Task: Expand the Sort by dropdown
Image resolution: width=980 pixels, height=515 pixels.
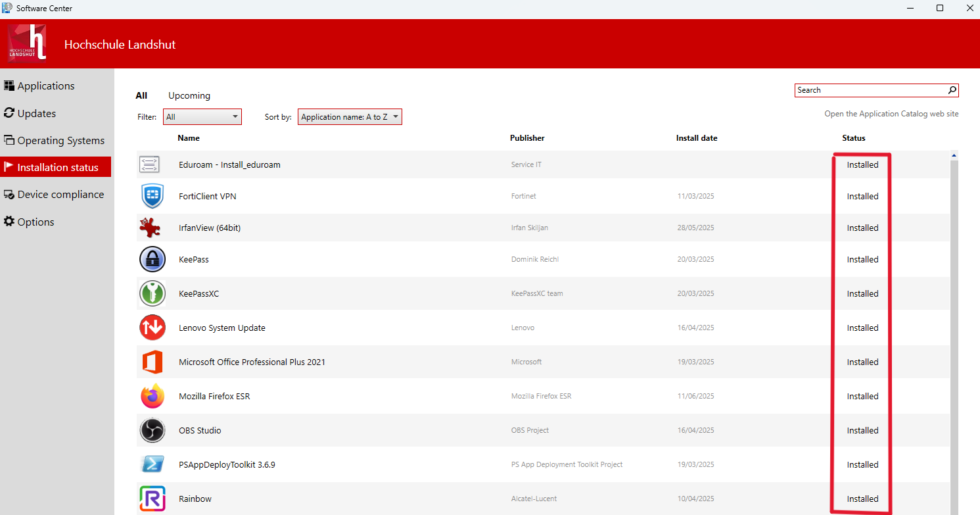Action: tap(350, 117)
